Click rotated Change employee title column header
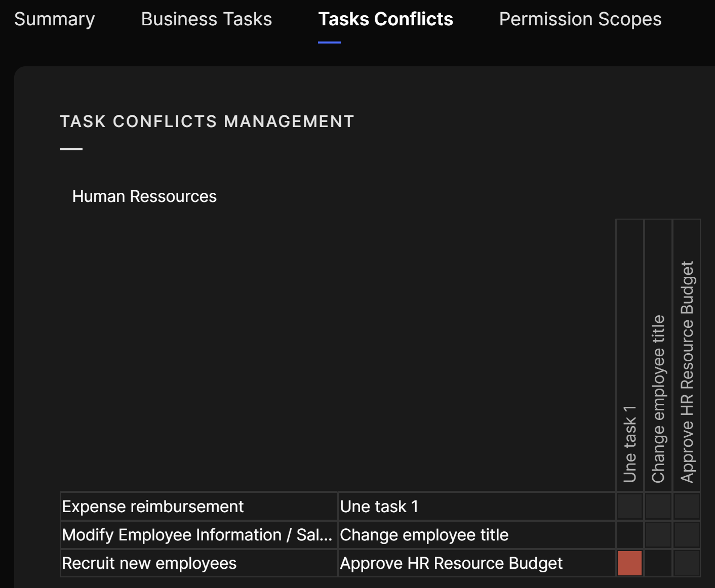 [658, 399]
